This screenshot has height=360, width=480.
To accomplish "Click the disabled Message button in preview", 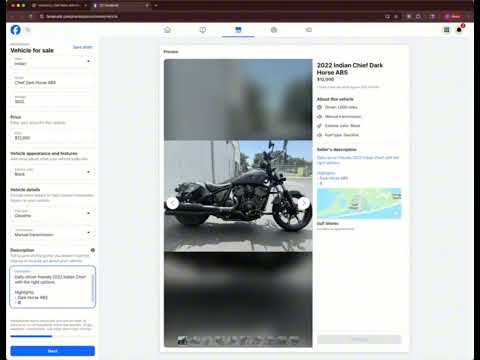I will [x=359, y=339].
